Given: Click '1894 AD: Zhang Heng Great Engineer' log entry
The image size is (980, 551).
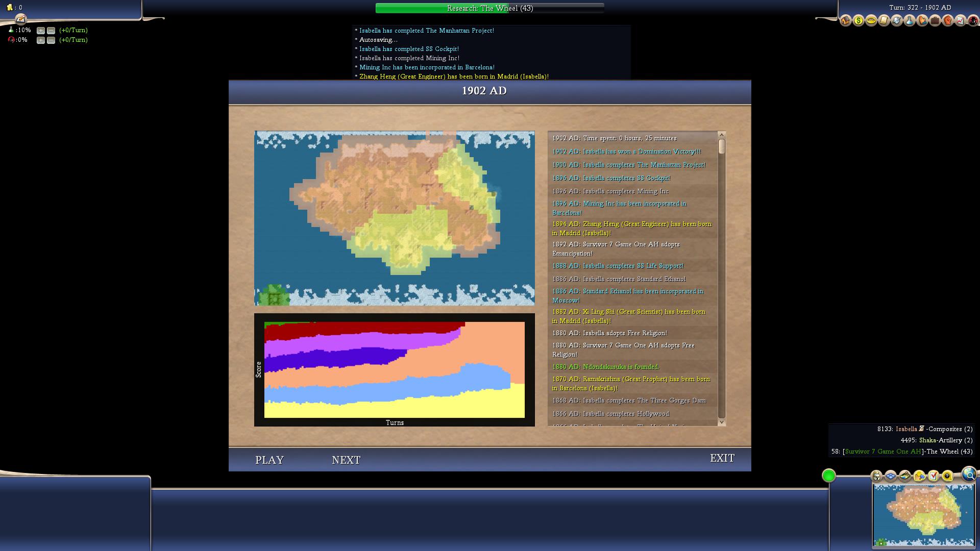Looking at the screenshot, I should [x=632, y=229].
